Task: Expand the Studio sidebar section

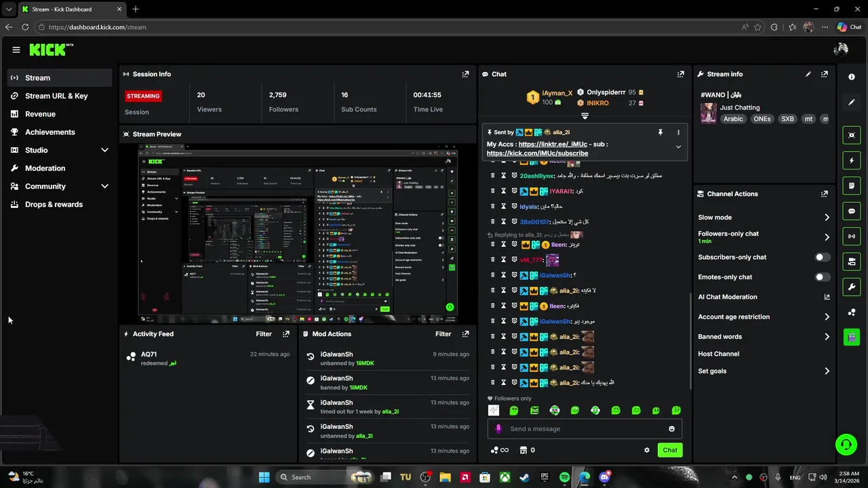Action: (x=104, y=150)
